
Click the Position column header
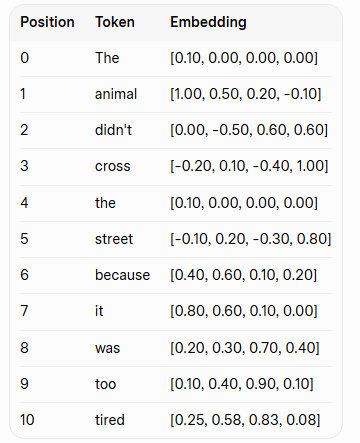coord(47,22)
